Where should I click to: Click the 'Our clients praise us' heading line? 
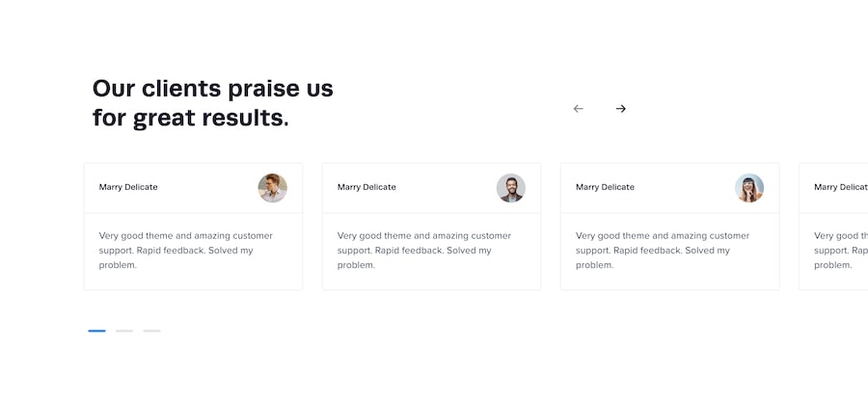point(212,89)
